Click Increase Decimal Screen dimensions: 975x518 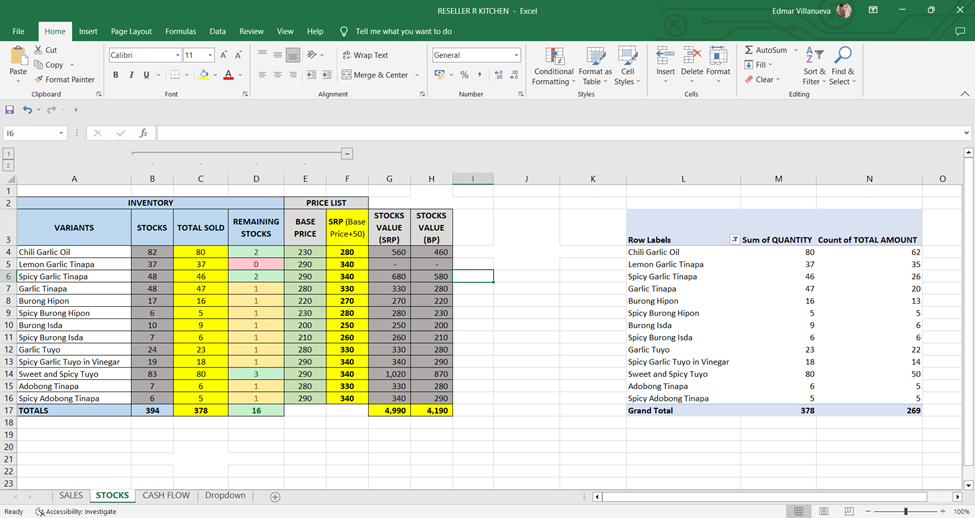(x=499, y=75)
